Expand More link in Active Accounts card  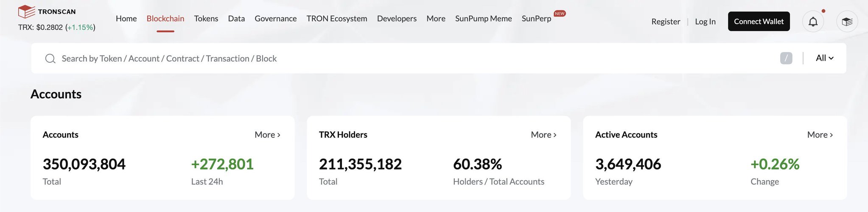[820, 135]
